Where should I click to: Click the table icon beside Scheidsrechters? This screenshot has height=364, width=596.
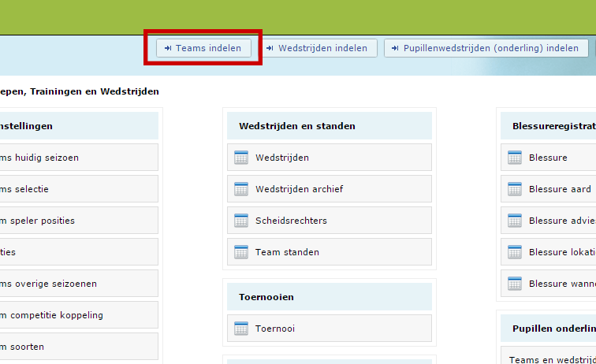click(241, 221)
